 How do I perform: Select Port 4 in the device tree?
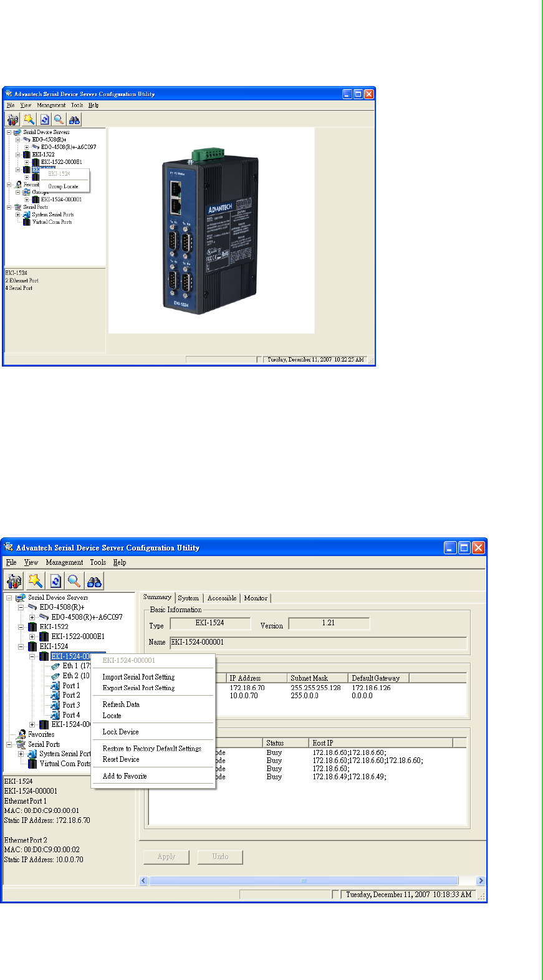[71, 715]
